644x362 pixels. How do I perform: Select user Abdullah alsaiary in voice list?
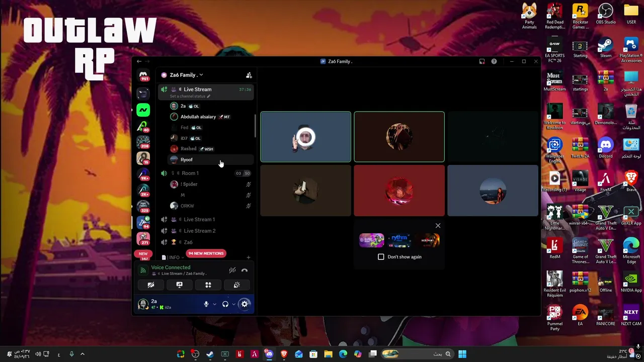tap(210, 117)
